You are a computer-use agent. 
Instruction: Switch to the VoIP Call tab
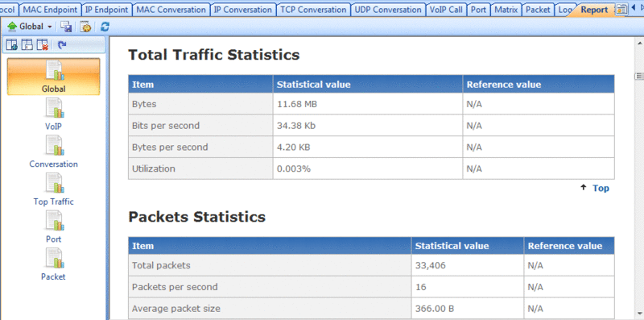coord(446,10)
